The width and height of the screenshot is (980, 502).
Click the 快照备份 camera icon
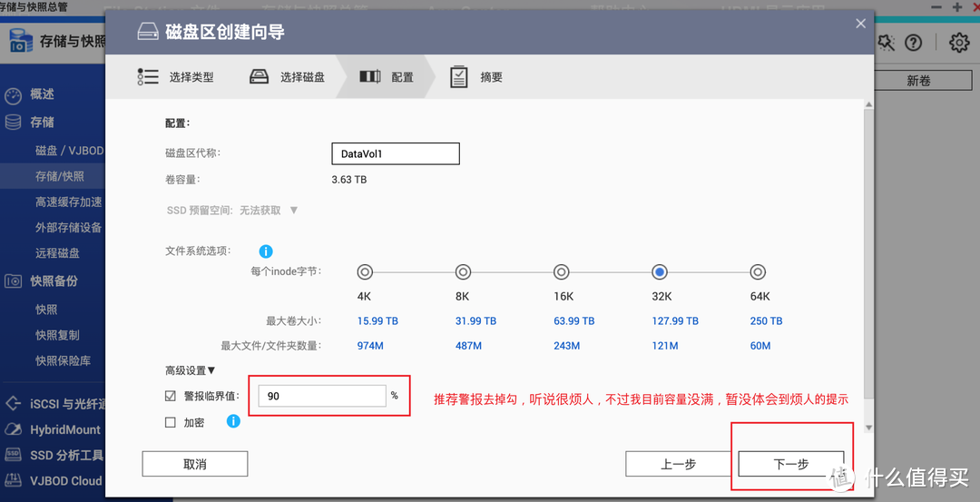[14, 281]
